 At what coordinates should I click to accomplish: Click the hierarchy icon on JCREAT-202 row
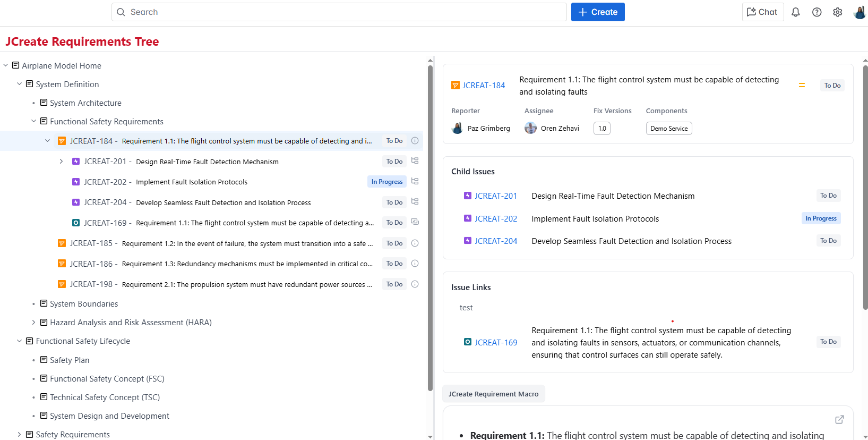[x=415, y=182]
